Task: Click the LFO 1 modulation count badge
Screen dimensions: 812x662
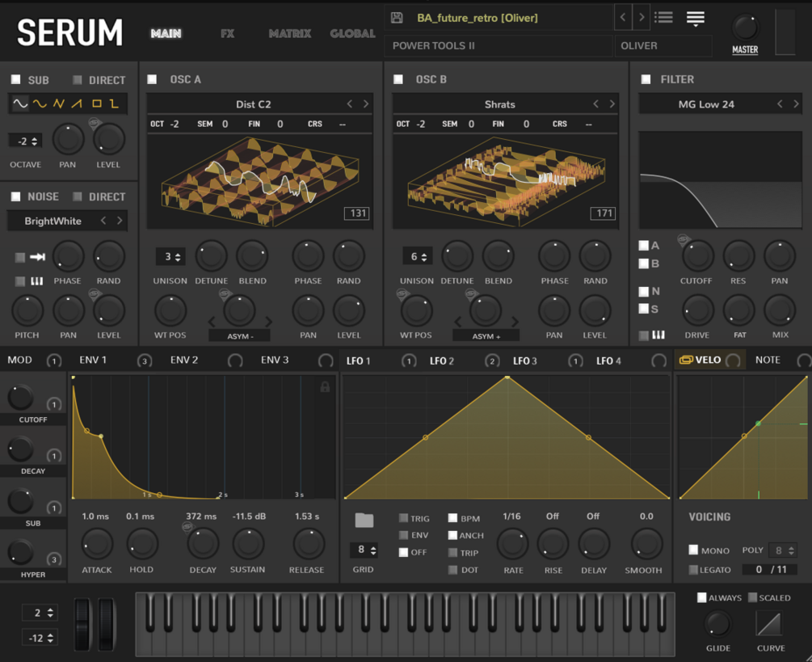Action: (409, 361)
